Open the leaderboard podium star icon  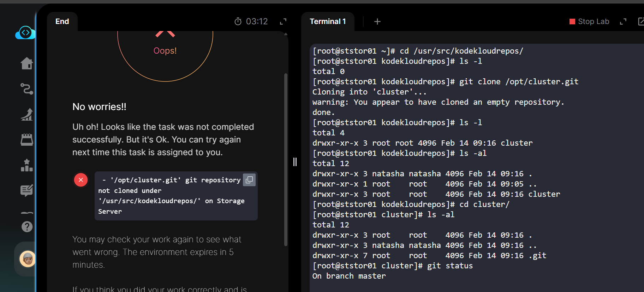(26, 165)
